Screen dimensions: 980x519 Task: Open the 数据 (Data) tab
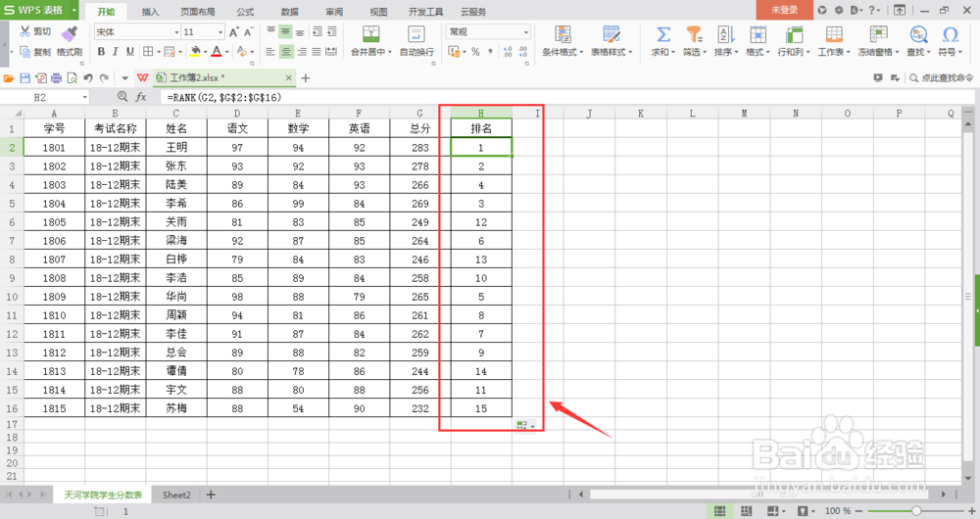289,11
